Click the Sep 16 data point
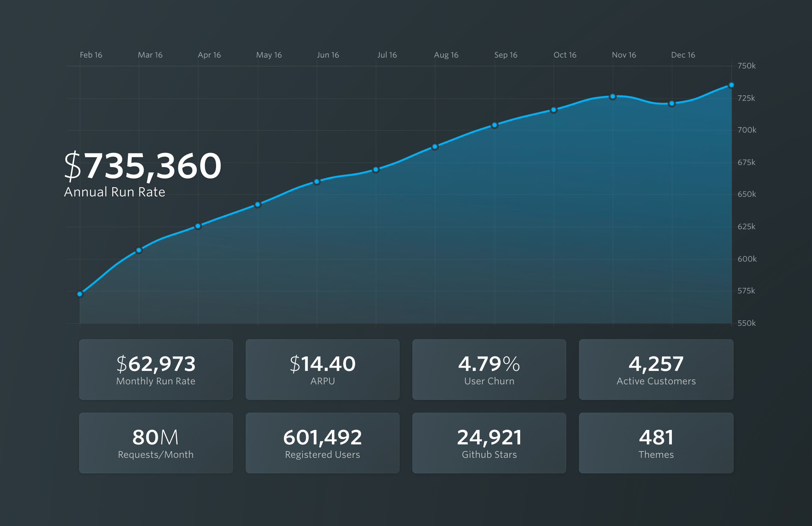The height and width of the screenshot is (526, 812). (494, 125)
